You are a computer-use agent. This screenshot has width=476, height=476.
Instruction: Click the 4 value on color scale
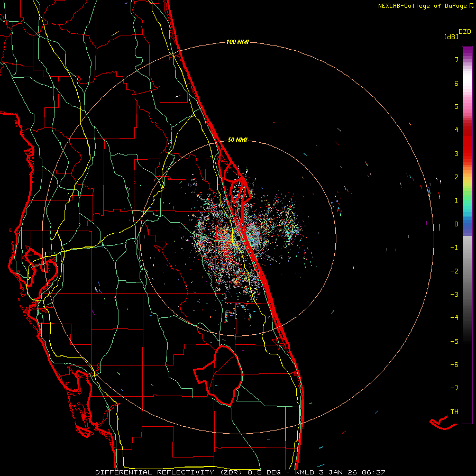[456, 130]
